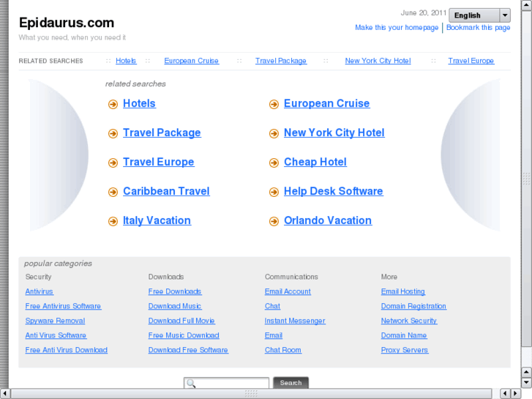The image size is (532, 399).
Task: Click the vertical scrollbar up arrow at top
Action: 527,4
